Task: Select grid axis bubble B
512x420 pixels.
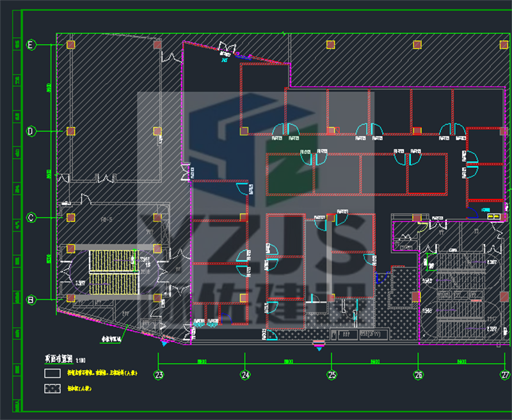Action: pyautogui.click(x=30, y=299)
